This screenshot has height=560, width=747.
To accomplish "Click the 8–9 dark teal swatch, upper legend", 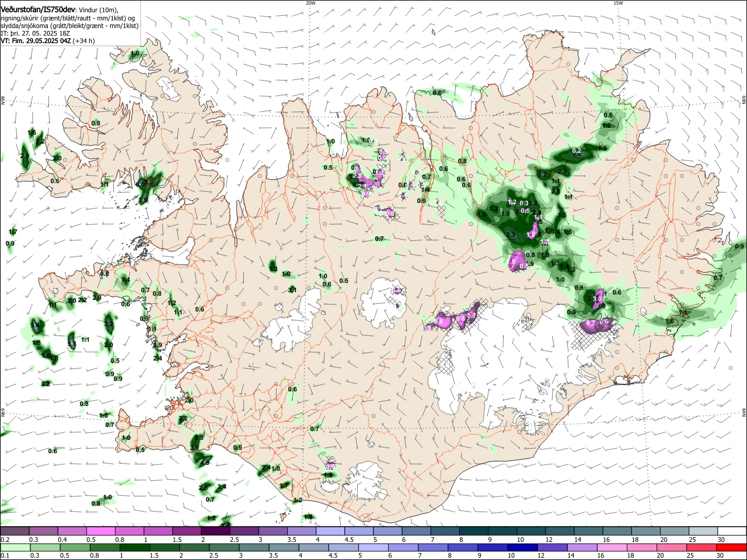I will (x=474, y=531).
